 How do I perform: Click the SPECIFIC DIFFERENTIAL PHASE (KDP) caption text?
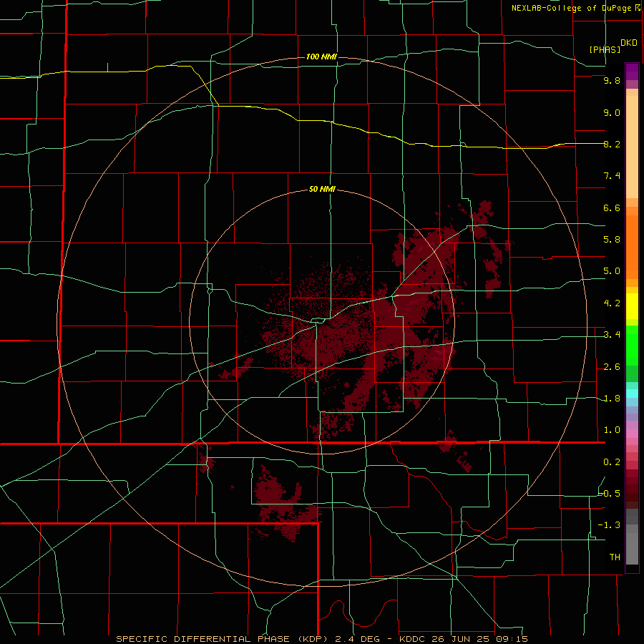point(221,639)
